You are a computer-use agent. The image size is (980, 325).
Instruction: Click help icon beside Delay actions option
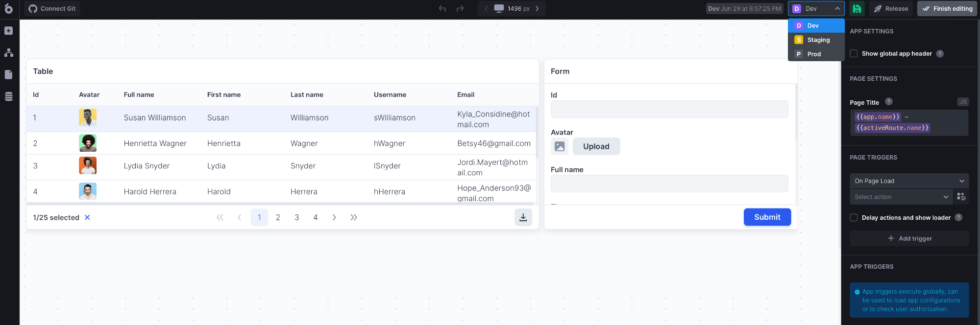(958, 217)
